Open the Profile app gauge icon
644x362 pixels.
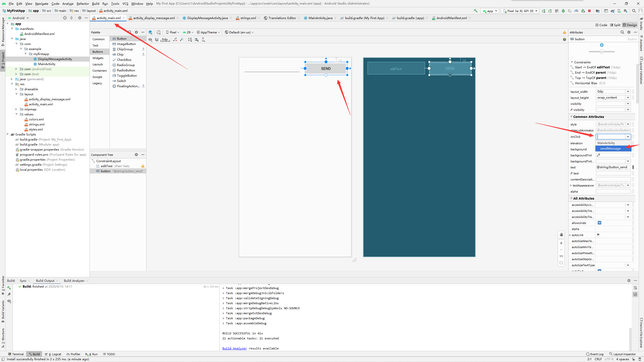[576, 11]
